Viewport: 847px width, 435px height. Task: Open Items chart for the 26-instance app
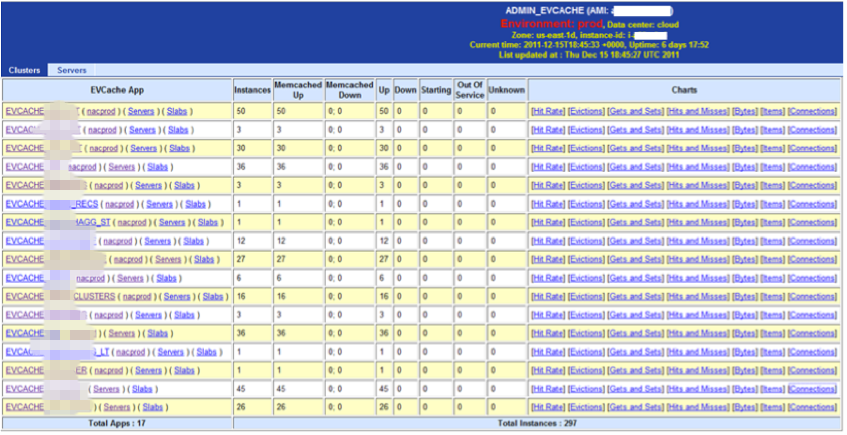point(772,407)
